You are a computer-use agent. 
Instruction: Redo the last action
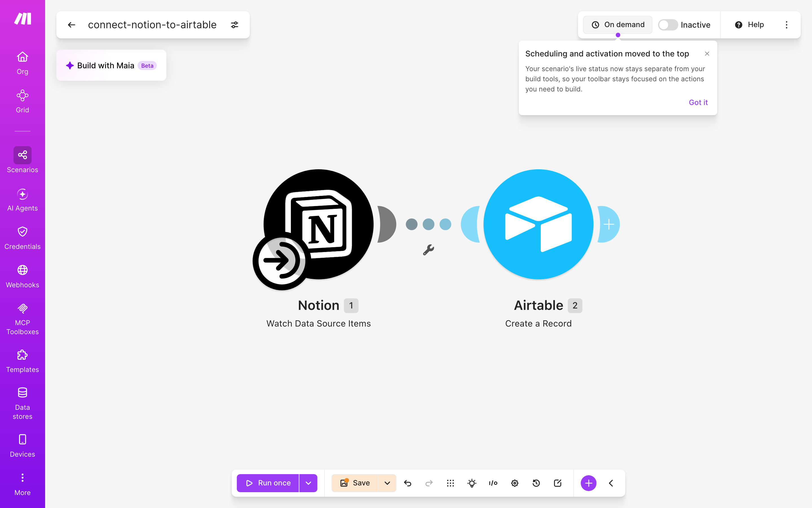[429, 483]
